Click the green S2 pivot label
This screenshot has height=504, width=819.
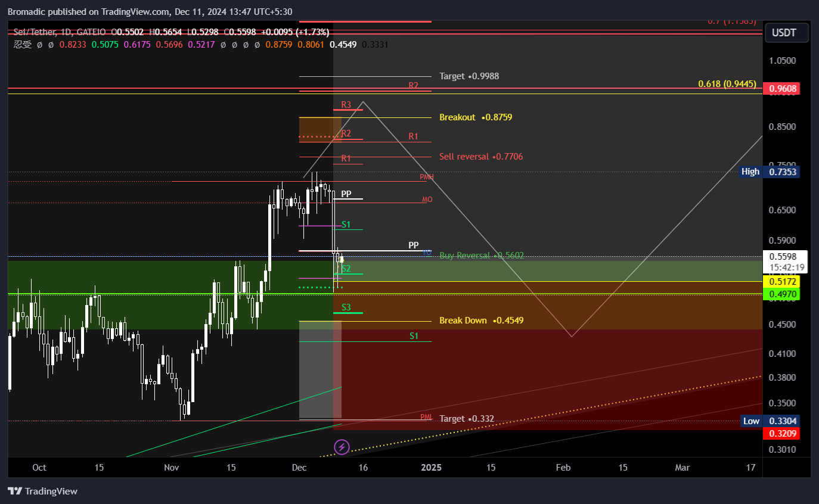pos(346,269)
